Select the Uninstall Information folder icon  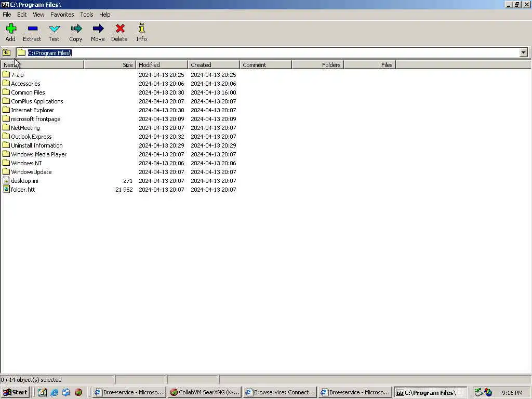tap(6, 145)
